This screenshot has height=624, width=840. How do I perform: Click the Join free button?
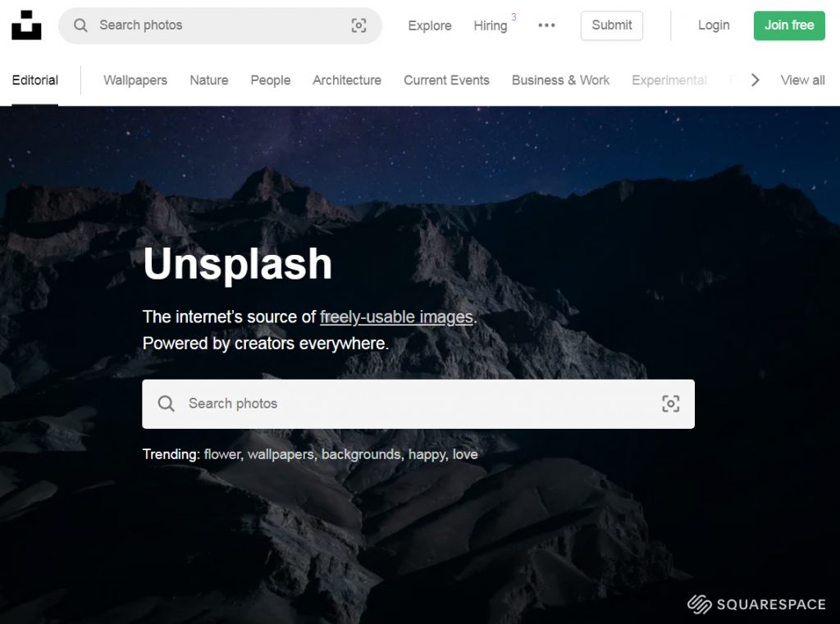click(x=789, y=25)
